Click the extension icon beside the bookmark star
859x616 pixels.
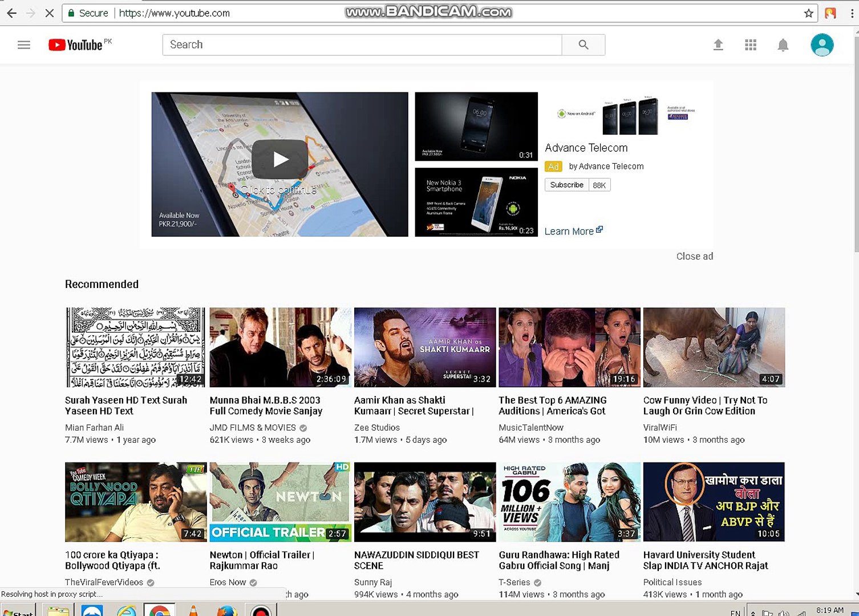830,13
